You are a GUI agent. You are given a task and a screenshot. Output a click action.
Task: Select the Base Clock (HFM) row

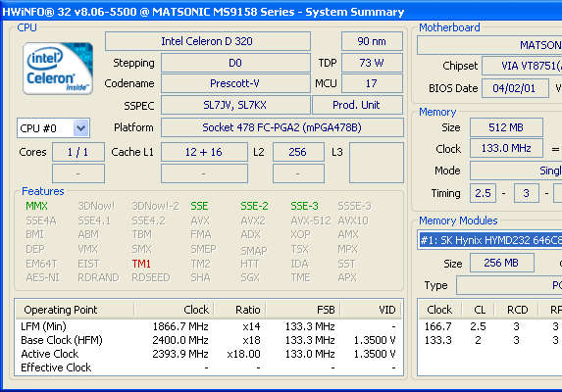[209, 340]
